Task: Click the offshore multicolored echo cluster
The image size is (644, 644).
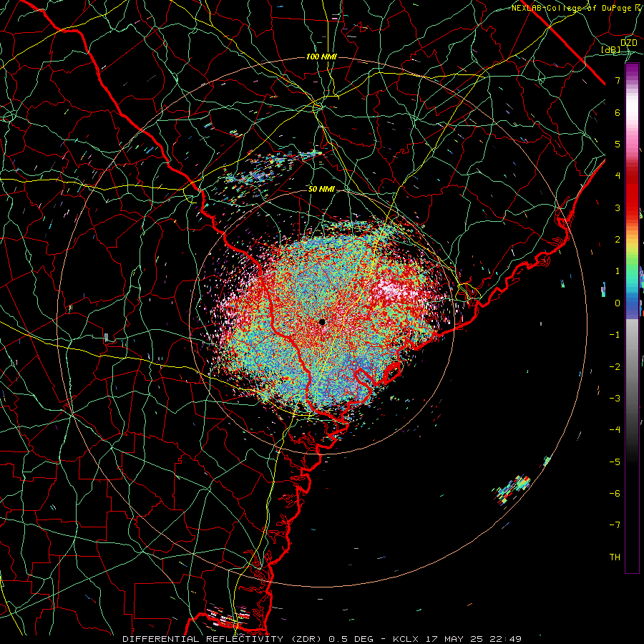Action: pos(512,489)
